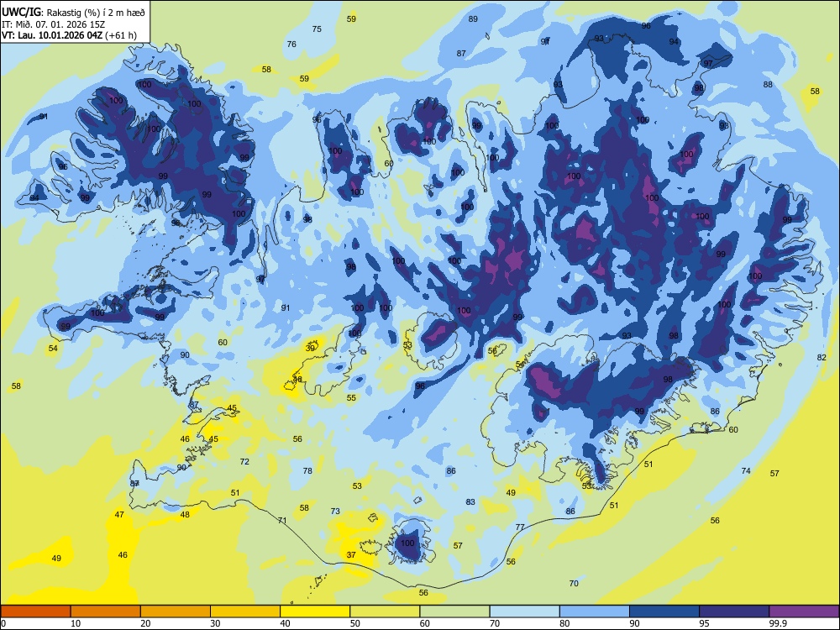This screenshot has width=840, height=630.
Task: Click the humidity value '78' on the map
Action: tap(307, 471)
